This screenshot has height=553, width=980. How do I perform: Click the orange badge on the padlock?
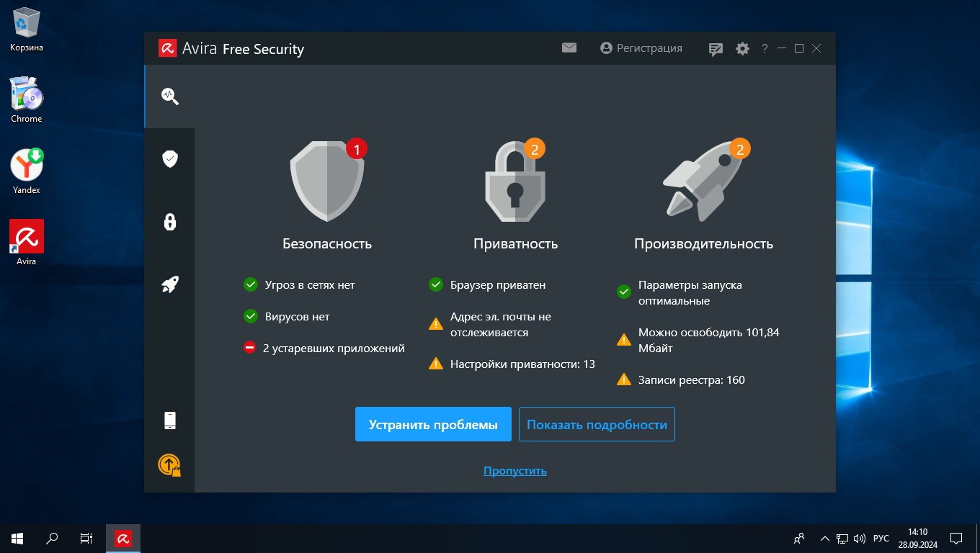pos(535,149)
